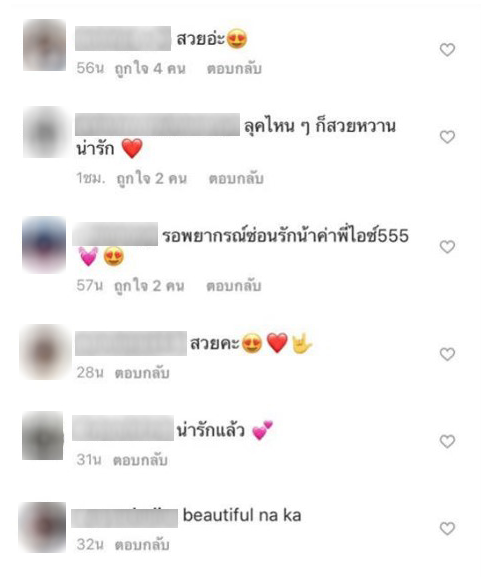Reply to the "สวยอ่ะ" comment
This screenshot has width=497, height=580.
pyautogui.click(x=234, y=68)
